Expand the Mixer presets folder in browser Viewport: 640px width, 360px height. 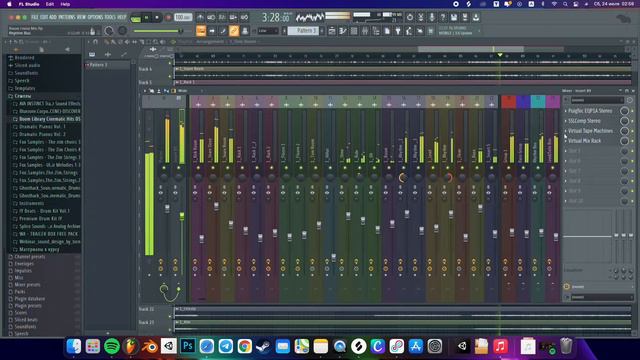[27, 284]
